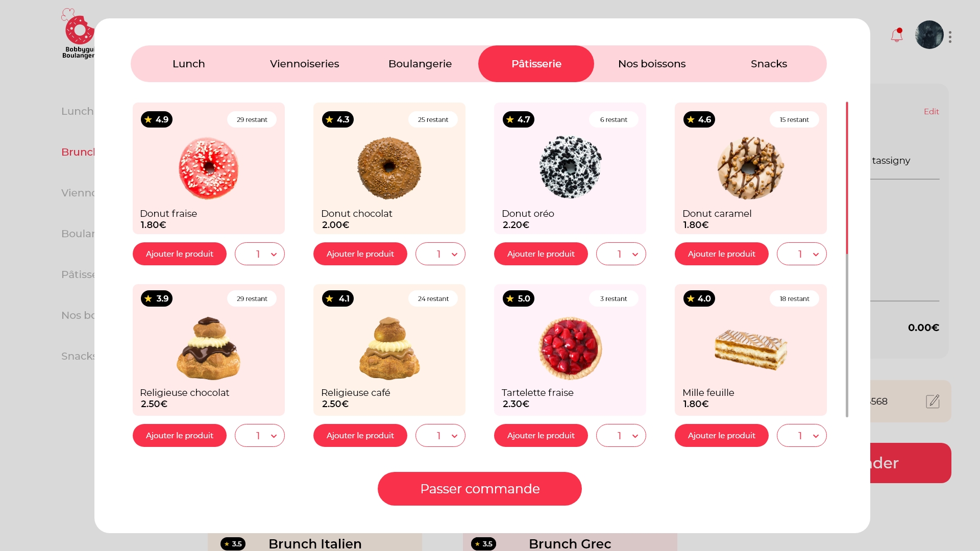Expand quantity dropdown for Religieuse café
Viewport: 980px width, 551px height.
[440, 435]
